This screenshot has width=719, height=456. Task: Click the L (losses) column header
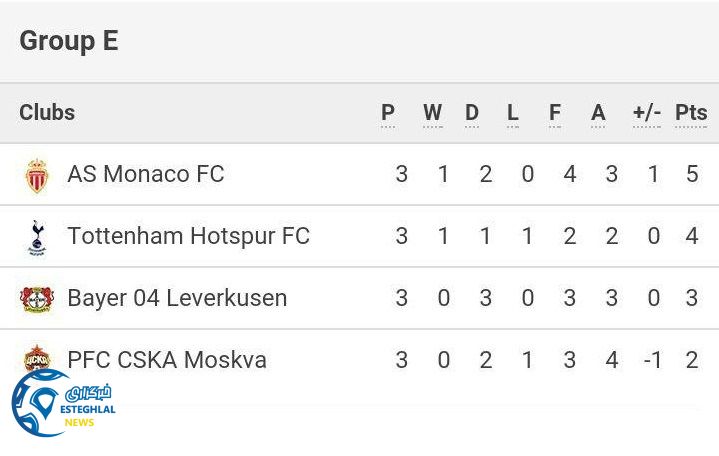(x=513, y=113)
